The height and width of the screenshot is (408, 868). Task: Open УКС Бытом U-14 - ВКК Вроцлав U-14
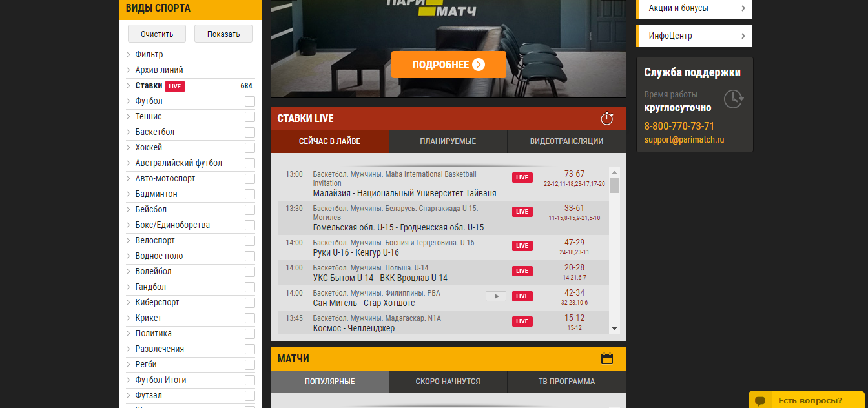tap(380, 278)
